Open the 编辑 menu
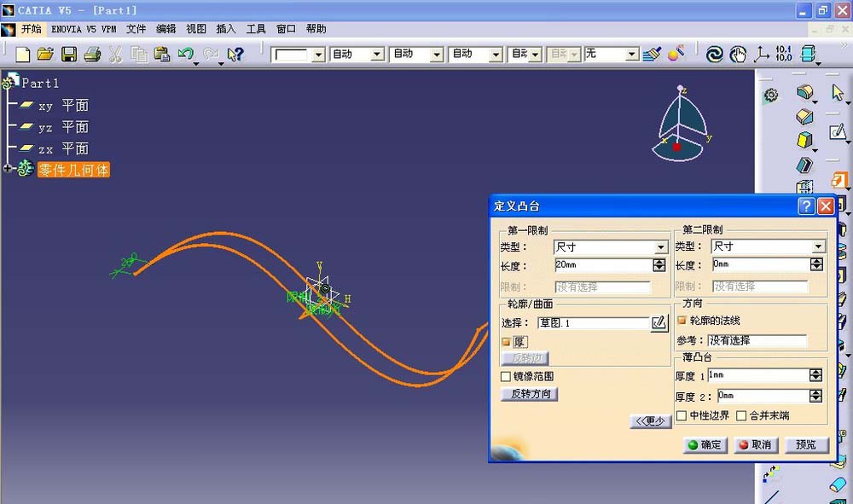Image resolution: width=853 pixels, height=504 pixels. [166, 29]
